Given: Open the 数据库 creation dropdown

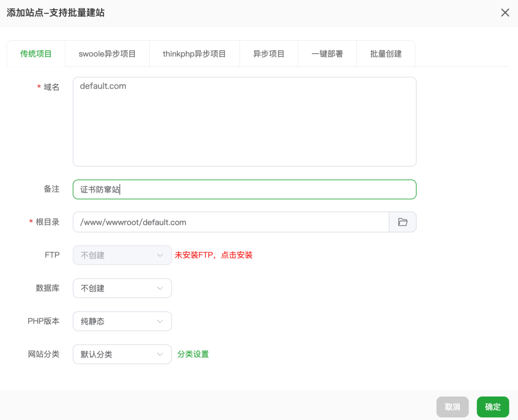Looking at the screenshot, I should coord(122,288).
